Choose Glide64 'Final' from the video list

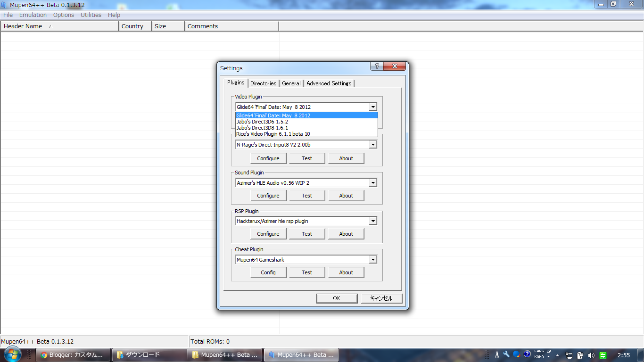pos(307,115)
